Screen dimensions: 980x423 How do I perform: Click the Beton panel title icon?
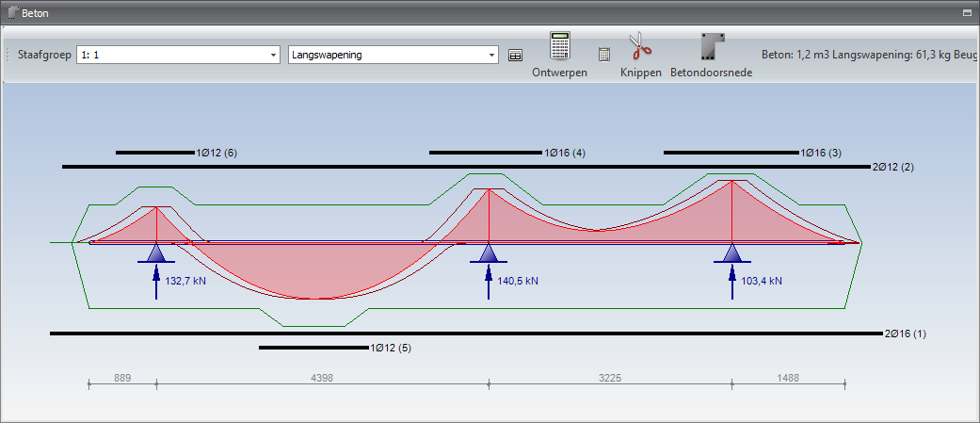coord(11,13)
